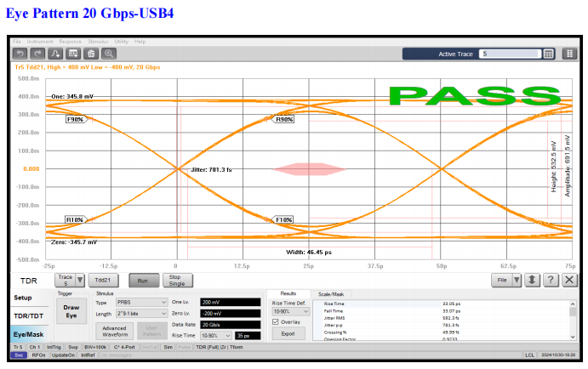
Task: Switch to the TDR/TDT side tab
Action: coord(29,316)
